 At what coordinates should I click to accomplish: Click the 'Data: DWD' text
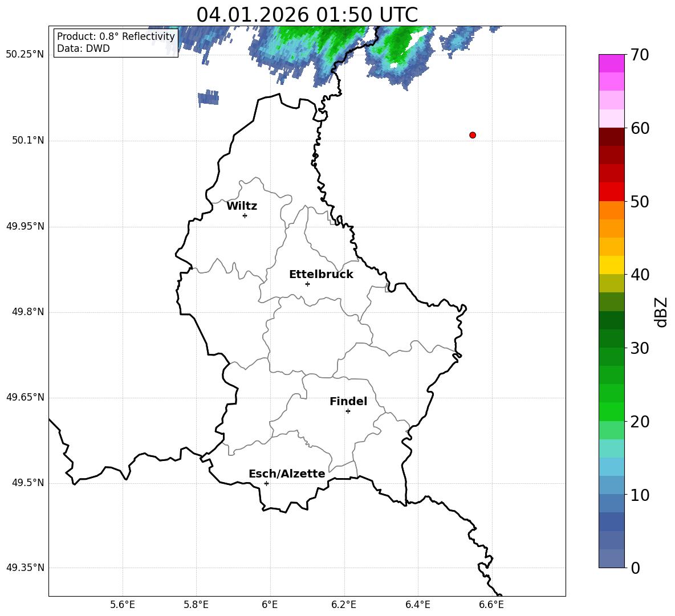point(83,48)
